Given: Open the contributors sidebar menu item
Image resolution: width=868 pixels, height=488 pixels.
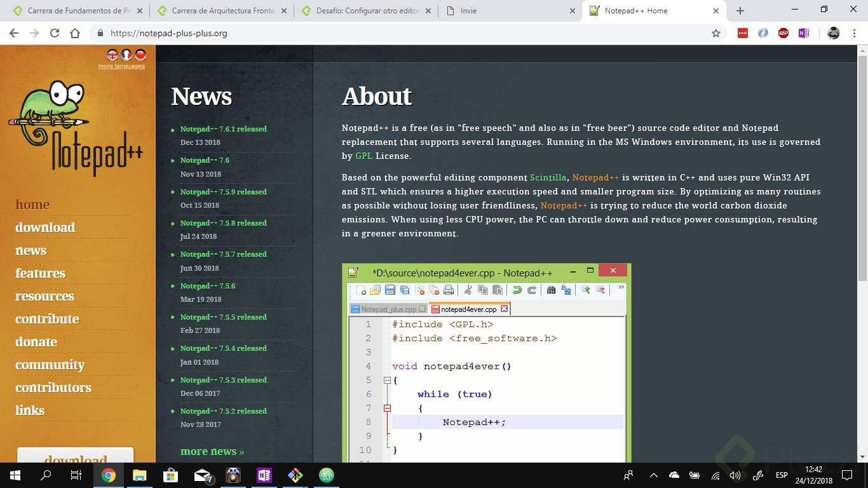Looking at the screenshot, I should 53,388.
